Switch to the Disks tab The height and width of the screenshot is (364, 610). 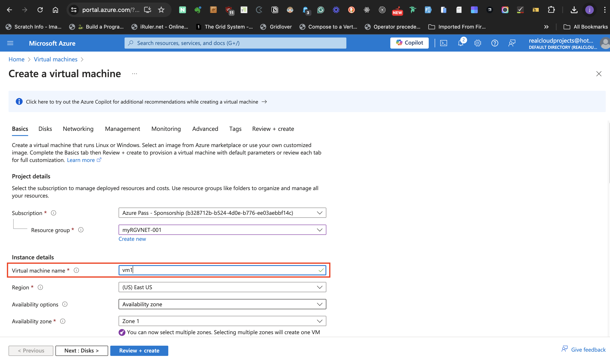coord(45,129)
